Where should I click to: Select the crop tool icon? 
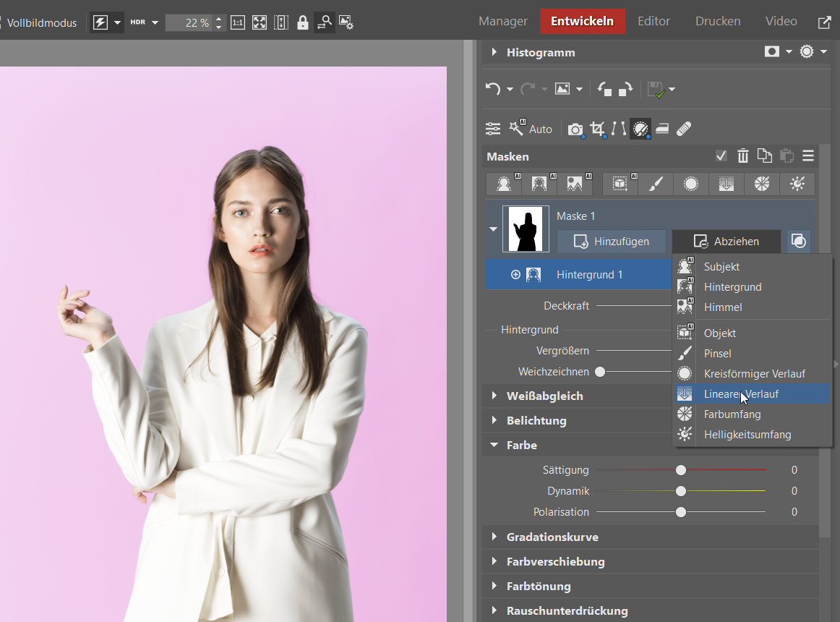(x=597, y=129)
